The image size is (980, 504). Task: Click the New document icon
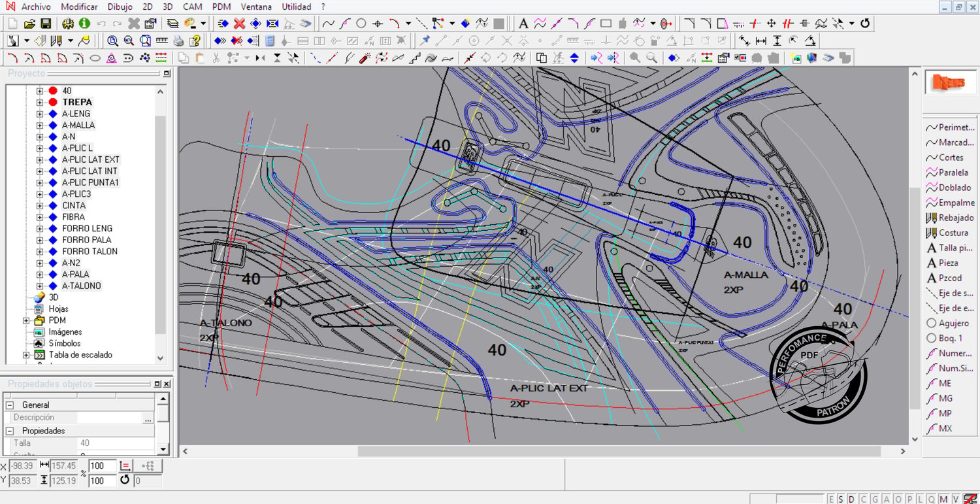pyautogui.click(x=13, y=24)
